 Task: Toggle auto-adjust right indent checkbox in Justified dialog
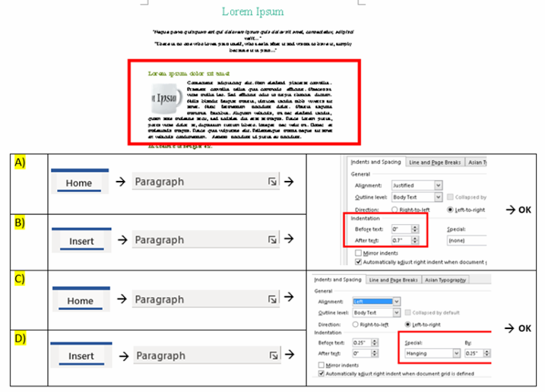(x=358, y=263)
